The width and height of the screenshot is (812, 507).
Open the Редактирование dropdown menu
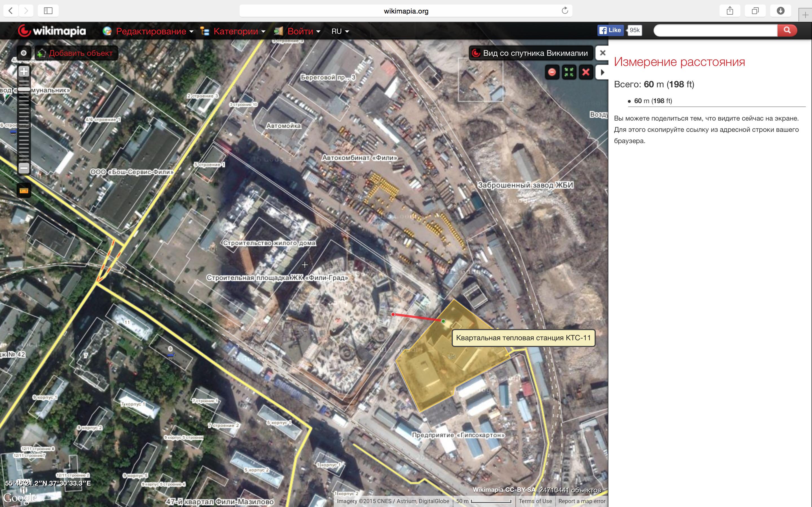(151, 31)
